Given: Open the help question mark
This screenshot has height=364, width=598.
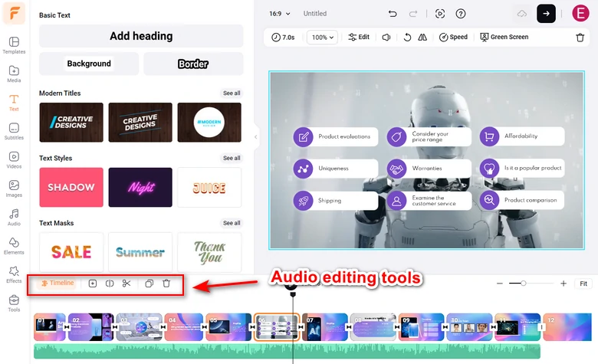Looking at the screenshot, I should pos(461,14).
